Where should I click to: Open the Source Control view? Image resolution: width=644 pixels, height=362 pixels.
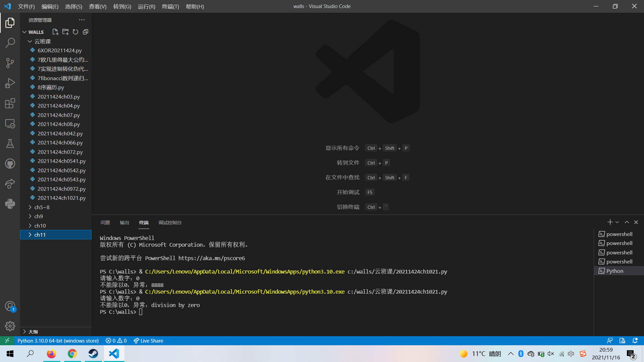[10, 63]
